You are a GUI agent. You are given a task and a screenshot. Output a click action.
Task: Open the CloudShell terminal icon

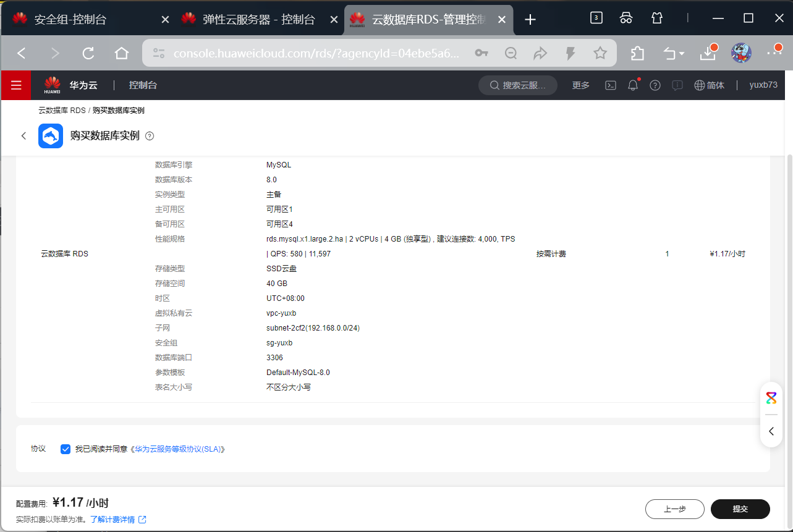(x=610, y=85)
